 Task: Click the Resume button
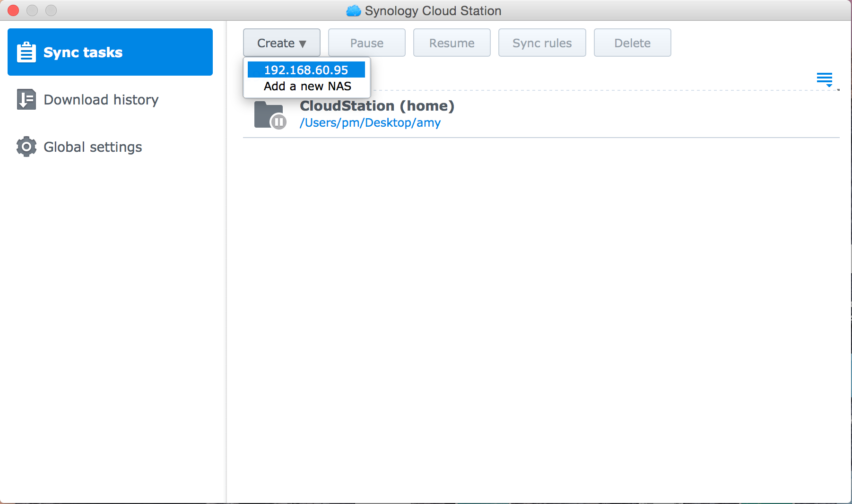coord(452,43)
